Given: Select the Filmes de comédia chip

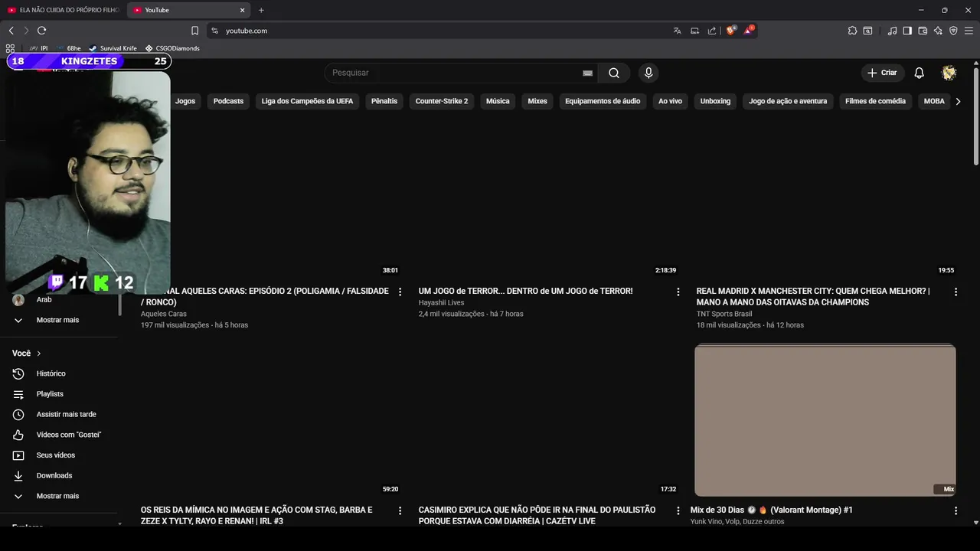Looking at the screenshot, I should [x=875, y=101].
